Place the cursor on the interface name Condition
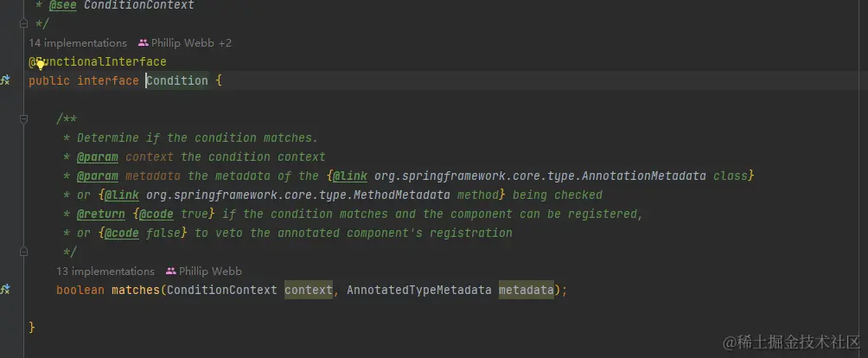The height and width of the screenshot is (358, 868). (x=177, y=80)
